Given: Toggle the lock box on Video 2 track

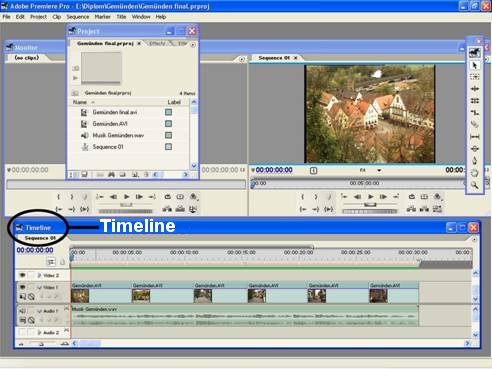Looking at the screenshot, I should coord(31,275).
